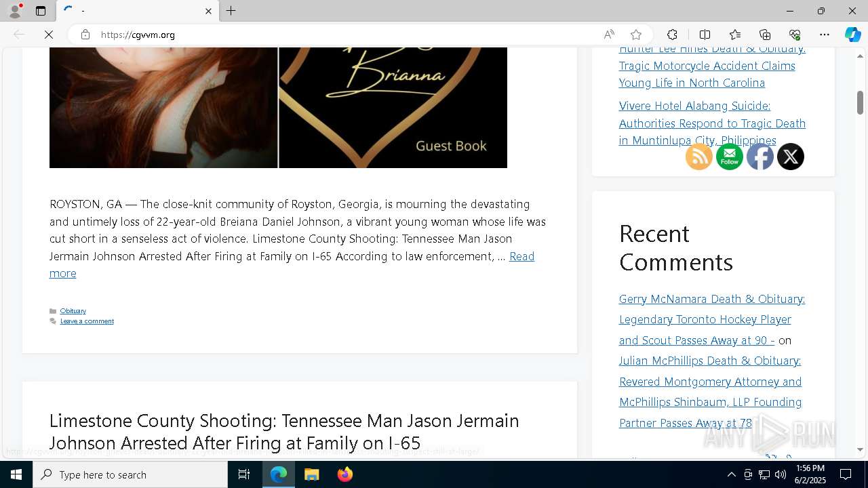Open the Obituary category link
868x488 pixels.
(73, 311)
